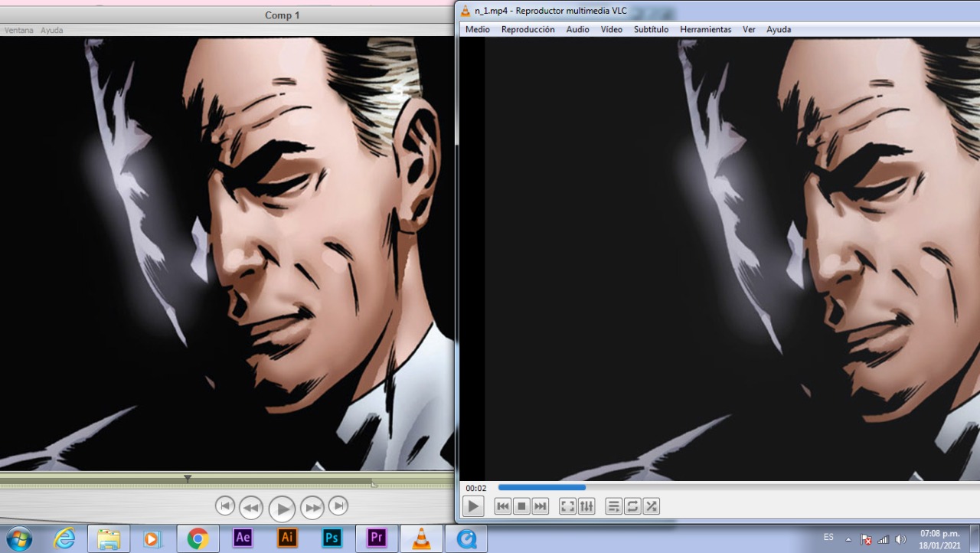980x553 pixels.
Task: Open the Herramientas menu in VLC
Action: click(706, 29)
